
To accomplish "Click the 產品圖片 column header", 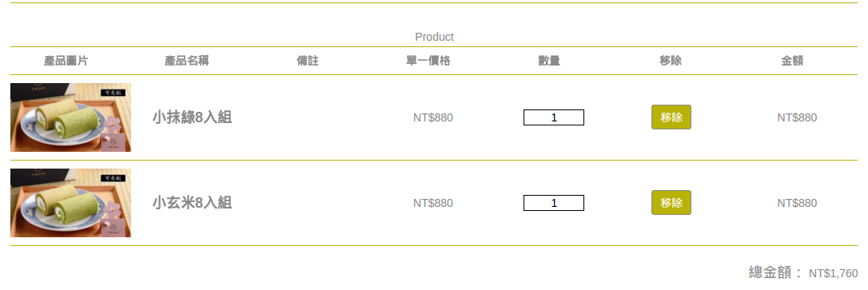I will 66,61.
